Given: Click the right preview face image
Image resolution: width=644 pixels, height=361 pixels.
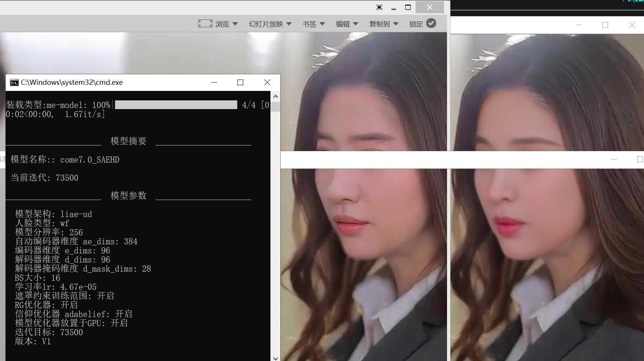Looking at the screenshot, I should pyautogui.click(x=547, y=197).
